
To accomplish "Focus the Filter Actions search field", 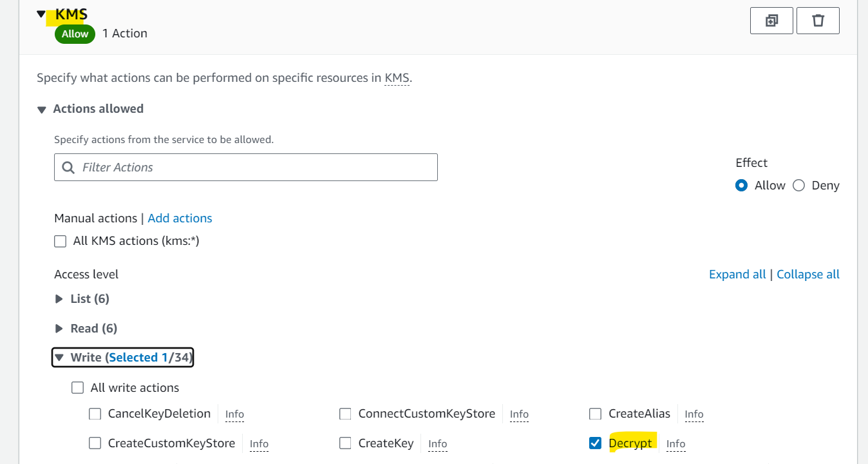I will 246,168.
